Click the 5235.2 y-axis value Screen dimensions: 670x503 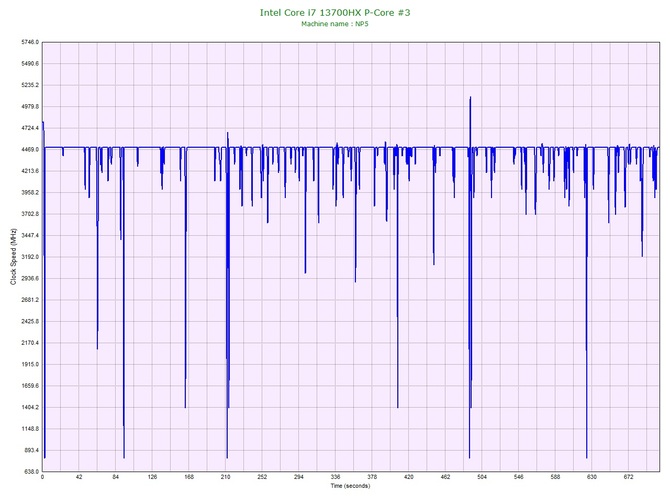tap(30, 85)
